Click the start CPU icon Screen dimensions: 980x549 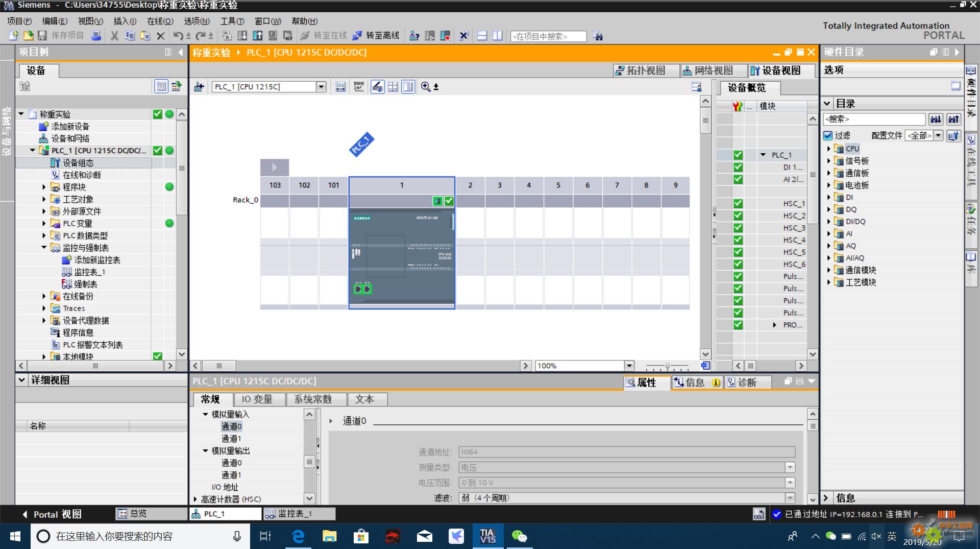tap(430, 36)
